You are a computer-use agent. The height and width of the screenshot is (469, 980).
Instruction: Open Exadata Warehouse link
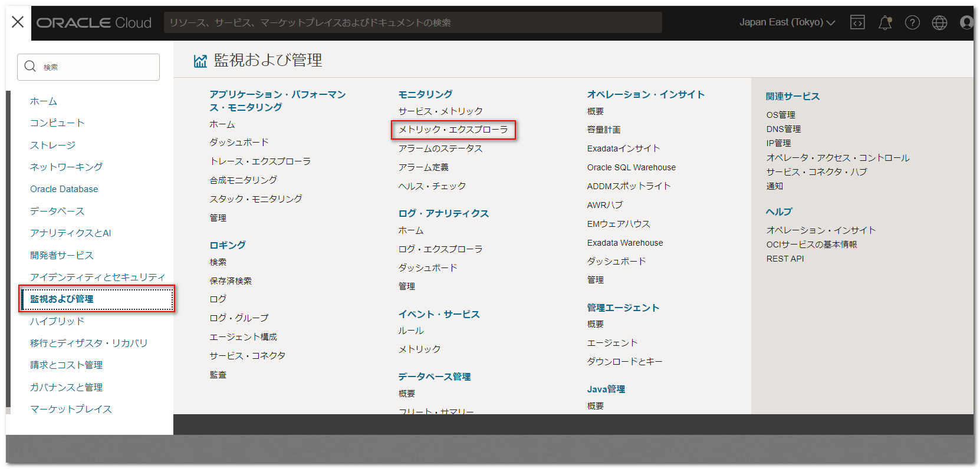[x=625, y=243]
